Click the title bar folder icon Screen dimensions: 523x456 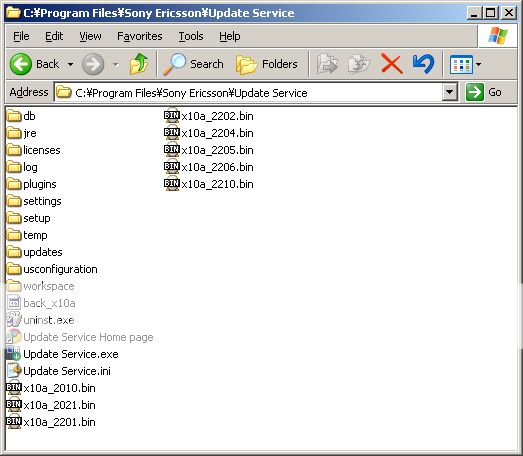[13, 13]
